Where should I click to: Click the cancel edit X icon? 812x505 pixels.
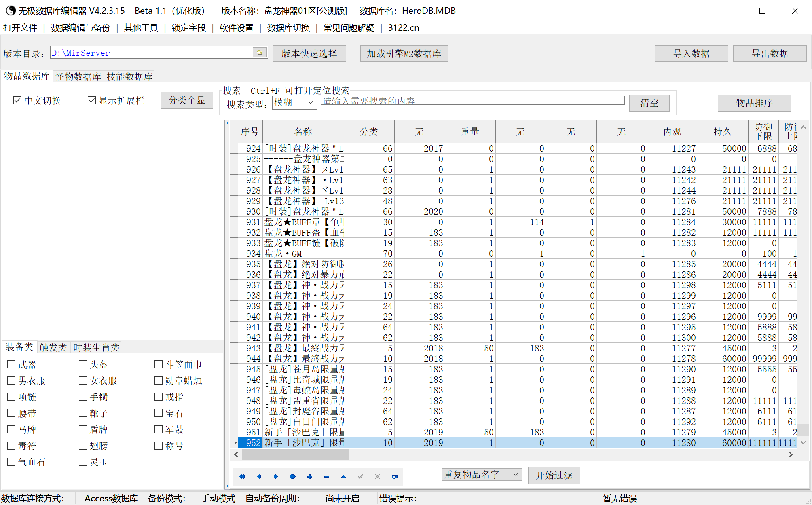377,477
